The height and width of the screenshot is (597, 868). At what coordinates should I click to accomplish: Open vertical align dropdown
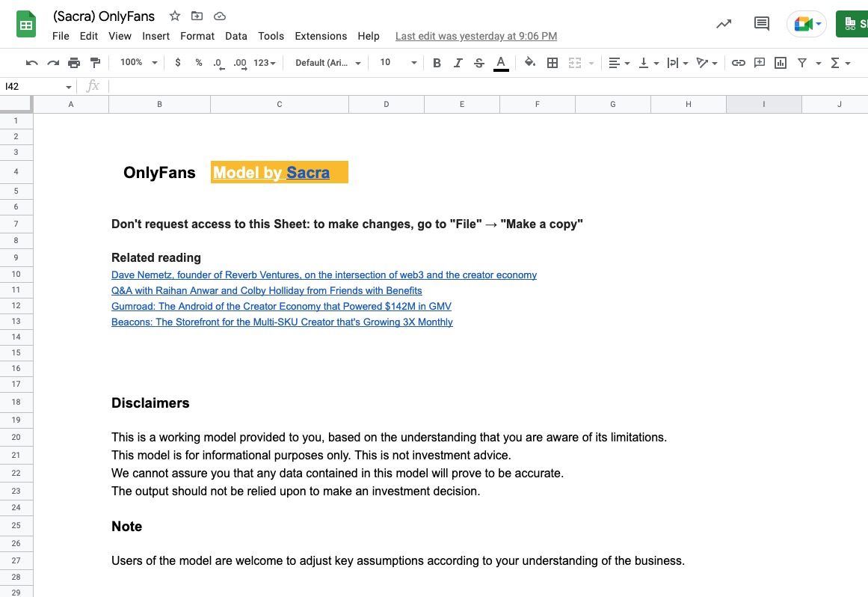(648, 63)
